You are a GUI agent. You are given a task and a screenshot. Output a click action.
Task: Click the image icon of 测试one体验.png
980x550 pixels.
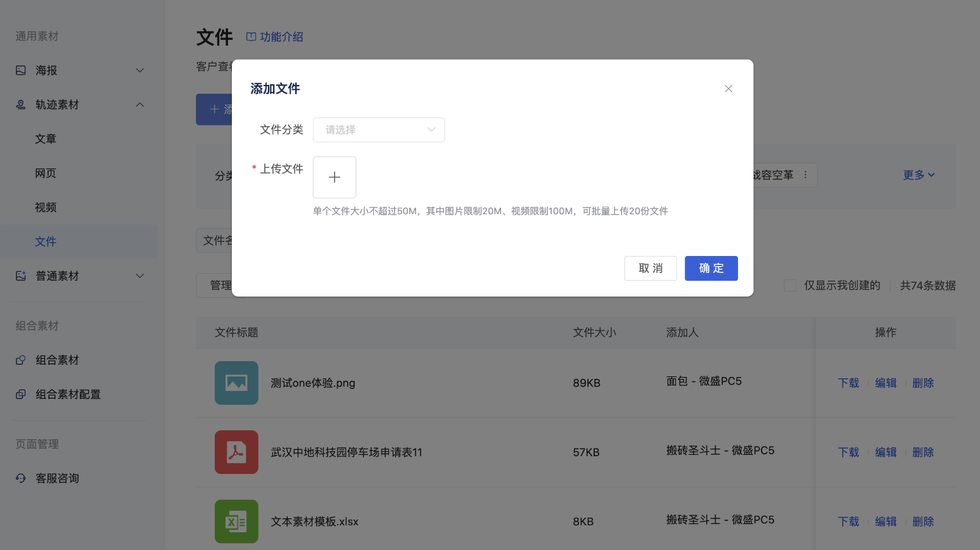pos(236,383)
